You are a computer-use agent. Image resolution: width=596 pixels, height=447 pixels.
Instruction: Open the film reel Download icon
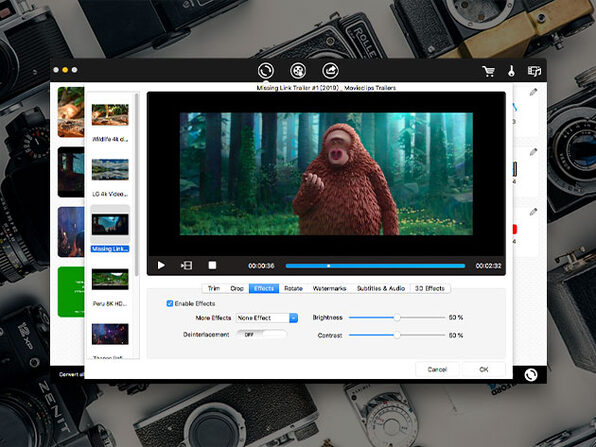[x=298, y=71]
